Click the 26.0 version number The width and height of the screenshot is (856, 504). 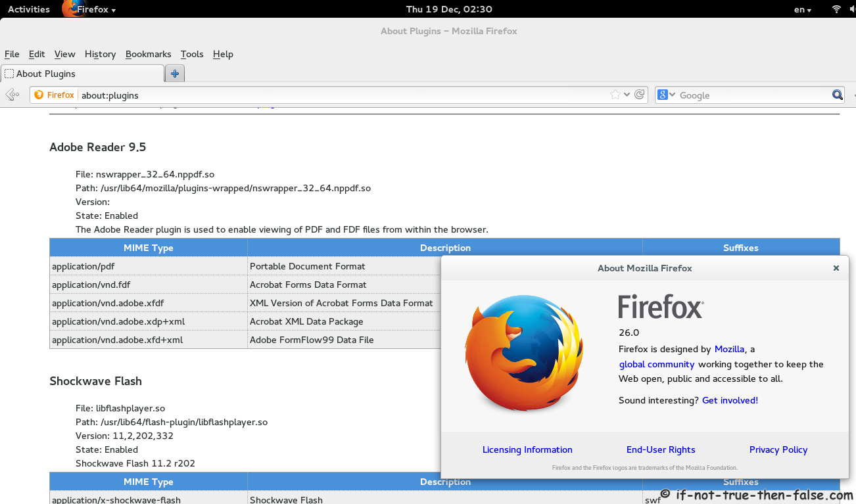tap(629, 332)
